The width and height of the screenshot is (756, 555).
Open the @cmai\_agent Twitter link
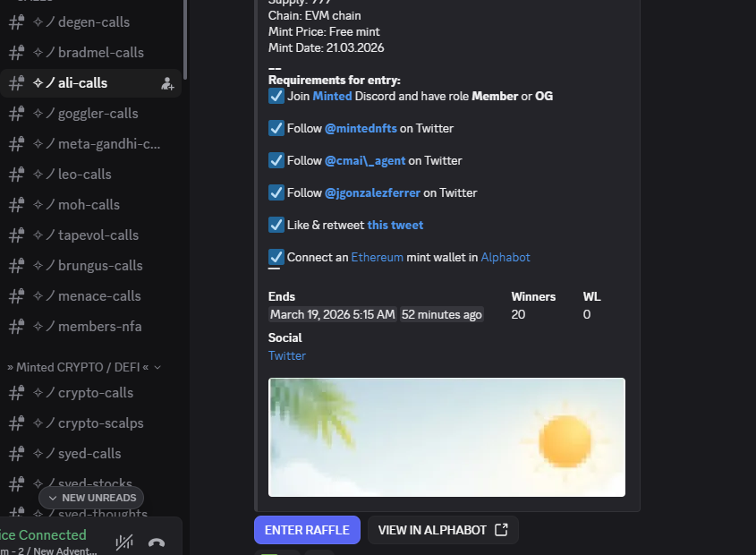(365, 161)
